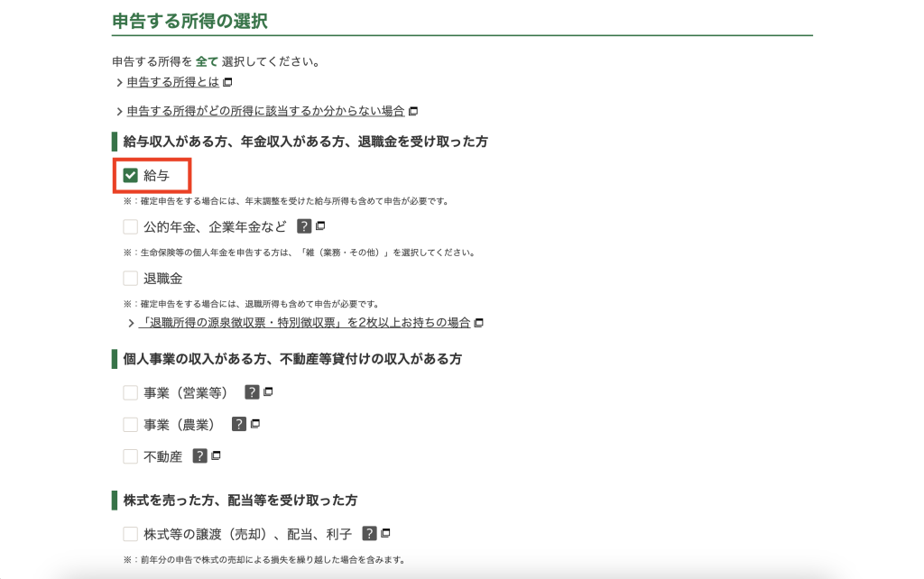The width and height of the screenshot is (924, 579).
Task: Show help for 不動産 via question icon
Action: click(200, 456)
